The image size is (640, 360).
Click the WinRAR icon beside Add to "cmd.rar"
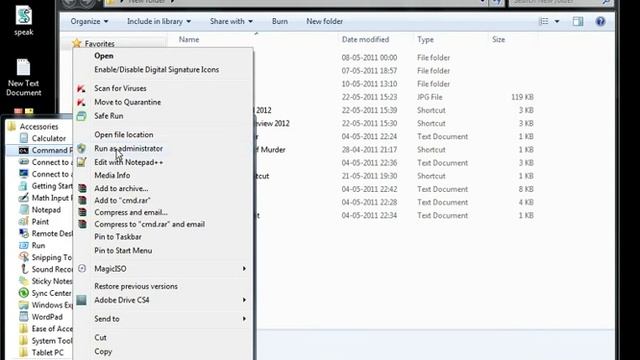click(x=82, y=200)
